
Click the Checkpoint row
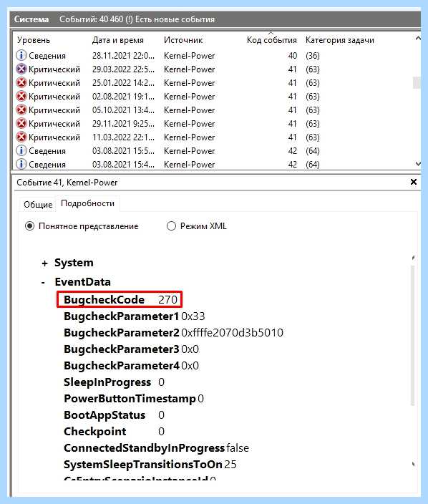pyautogui.click(x=114, y=432)
